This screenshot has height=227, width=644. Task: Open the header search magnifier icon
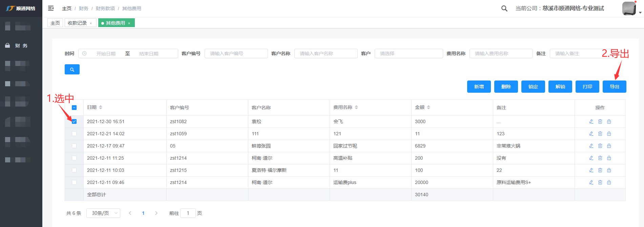coord(504,8)
